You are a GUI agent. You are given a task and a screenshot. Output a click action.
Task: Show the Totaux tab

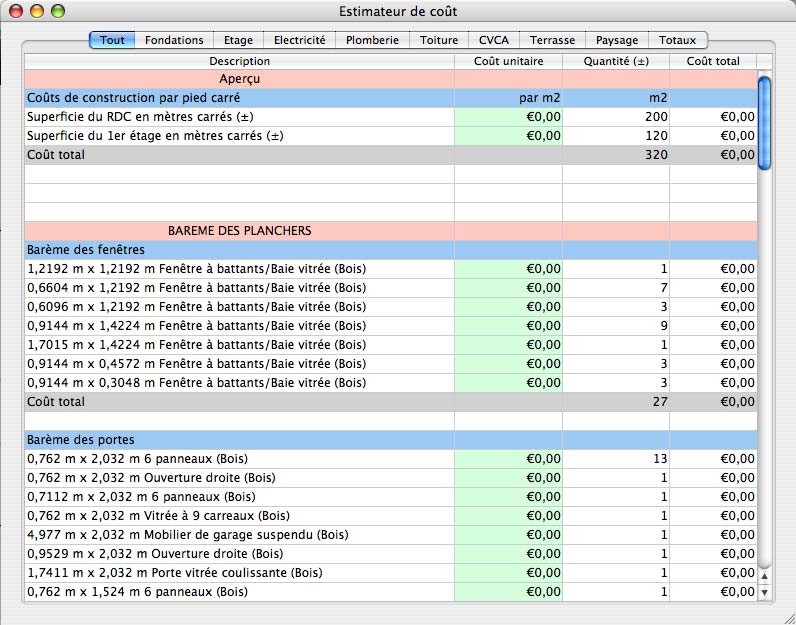click(678, 40)
